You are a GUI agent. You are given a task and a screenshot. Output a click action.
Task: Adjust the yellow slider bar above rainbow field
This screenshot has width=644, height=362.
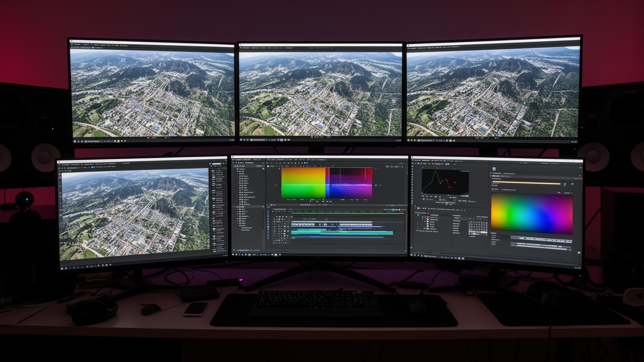point(527,183)
